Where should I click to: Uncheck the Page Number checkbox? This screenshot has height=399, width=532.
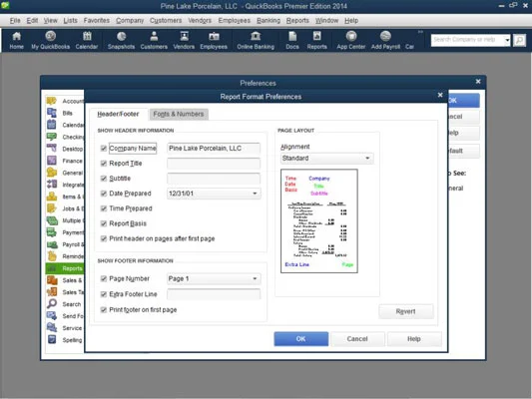(x=104, y=278)
